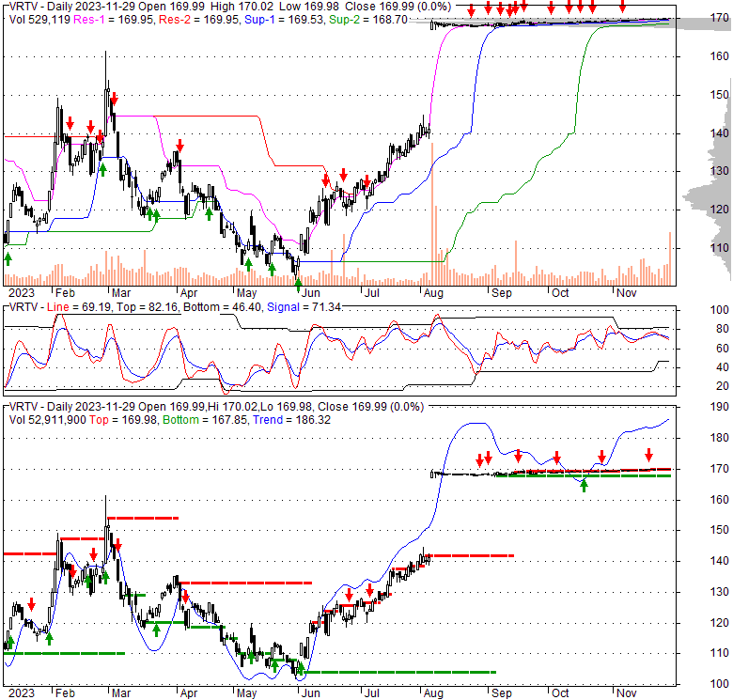Click the 160 price label on top chart axis
This screenshot has width=733, height=700.
point(719,56)
